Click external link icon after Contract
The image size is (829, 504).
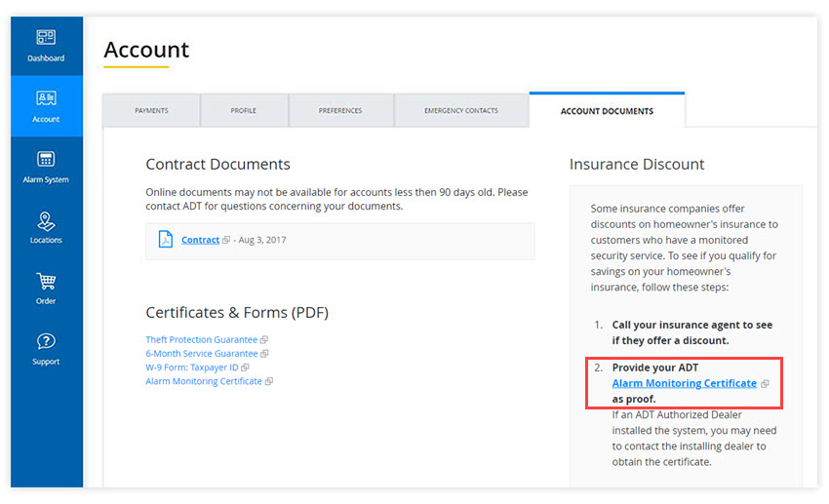pyautogui.click(x=226, y=240)
